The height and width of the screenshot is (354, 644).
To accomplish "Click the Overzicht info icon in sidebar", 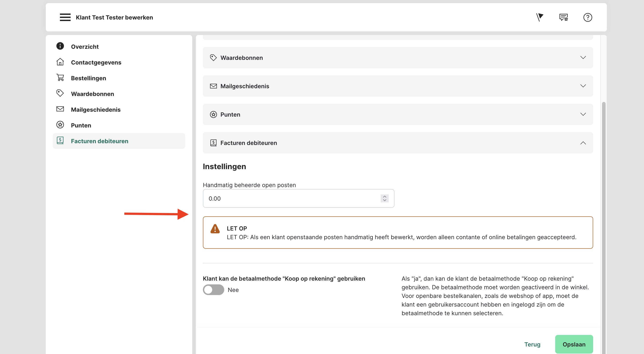I will [60, 46].
